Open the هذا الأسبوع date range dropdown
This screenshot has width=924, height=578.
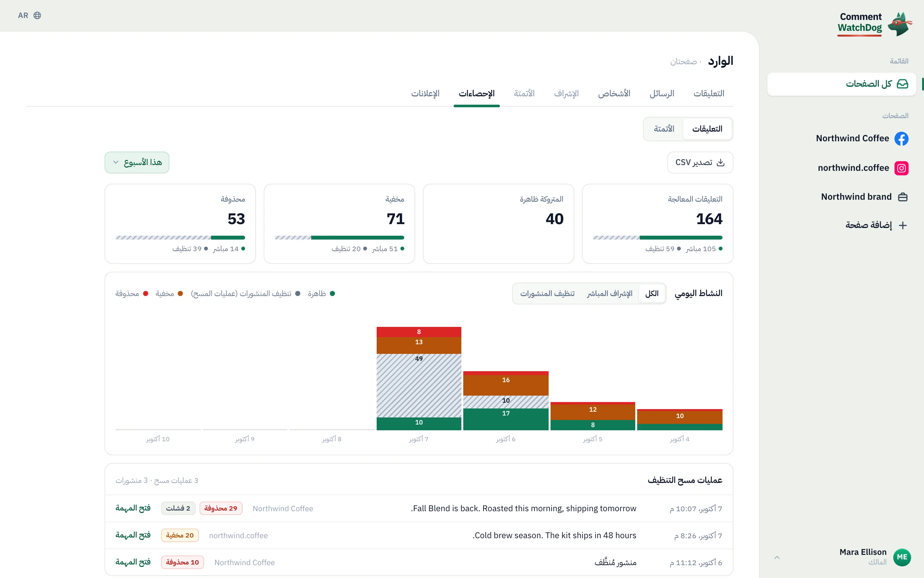pyautogui.click(x=137, y=162)
